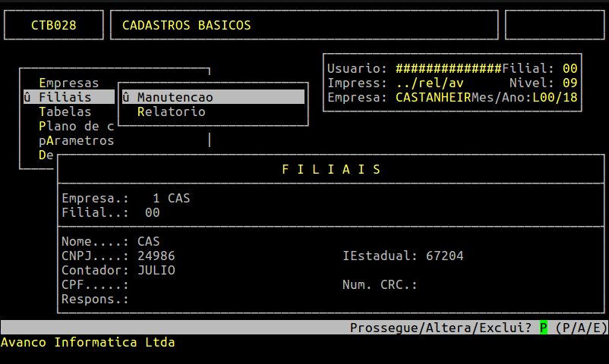This screenshot has width=609, height=364.
Task: Click the green Prossegue/Altera/Exclui input cursor
Action: (x=544, y=328)
